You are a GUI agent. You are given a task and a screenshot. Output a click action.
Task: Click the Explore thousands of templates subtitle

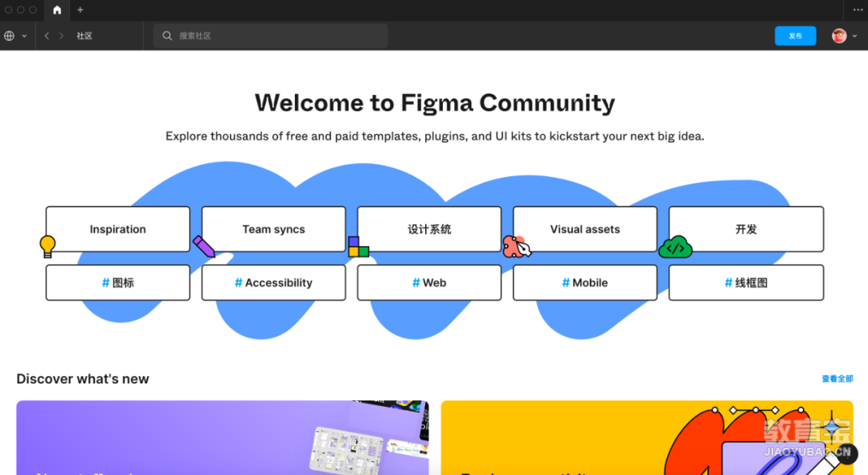point(435,136)
